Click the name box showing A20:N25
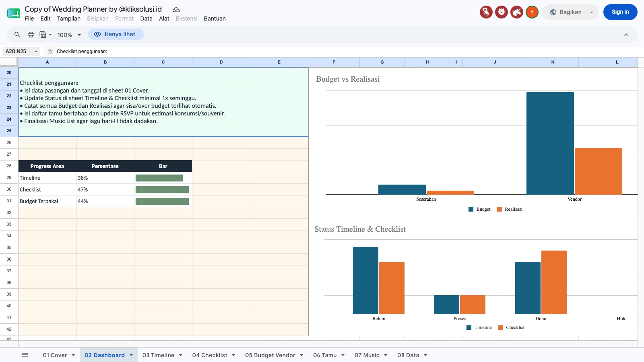The height and width of the screenshot is (362, 644). (21, 51)
